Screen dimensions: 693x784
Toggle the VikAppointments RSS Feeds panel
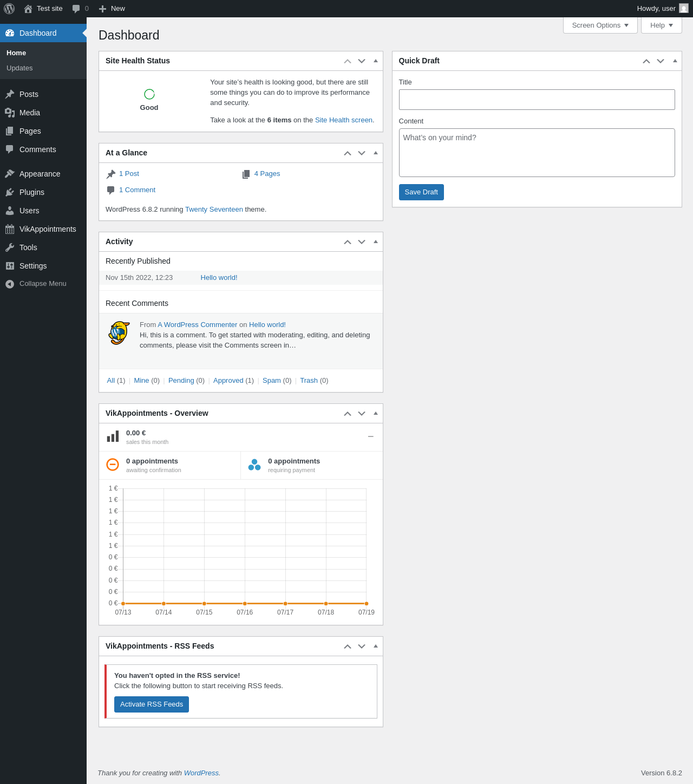(376, 646)
